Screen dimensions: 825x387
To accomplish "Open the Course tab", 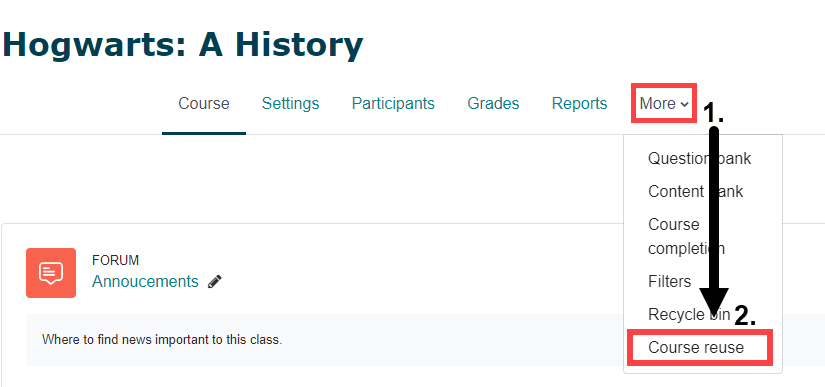I will pyautogui.click(x=204, y=104).
